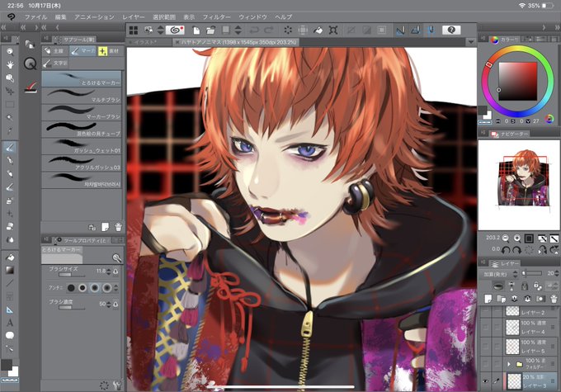Select the Ruler triangle tool

10,309
